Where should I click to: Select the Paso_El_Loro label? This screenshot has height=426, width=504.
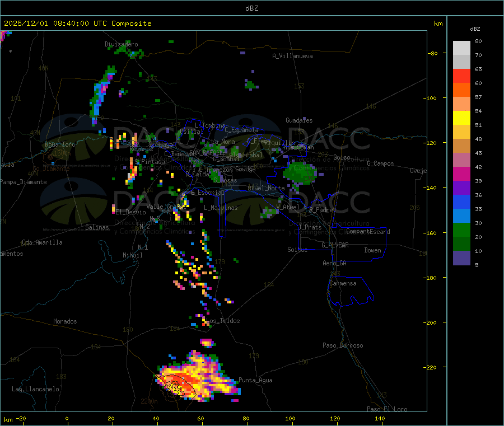coord(387,409)
